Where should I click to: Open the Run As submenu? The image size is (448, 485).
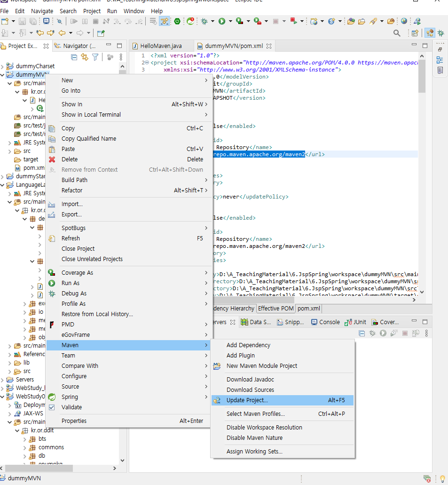pyautogui.click(x=129, y=283)
